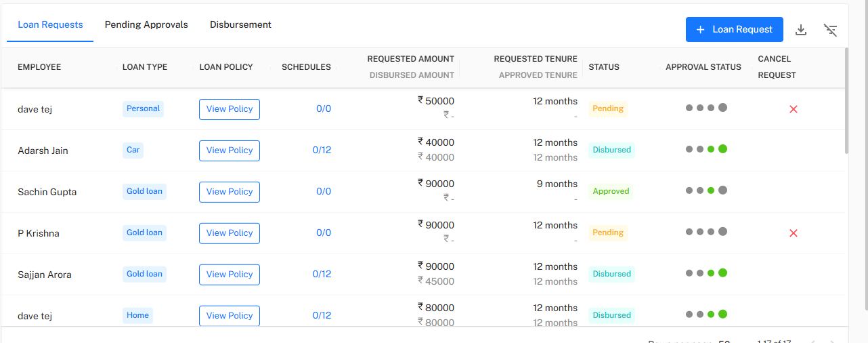
Task: Click the download icon beside Loan Request
Action: click(x=801, y=30)
